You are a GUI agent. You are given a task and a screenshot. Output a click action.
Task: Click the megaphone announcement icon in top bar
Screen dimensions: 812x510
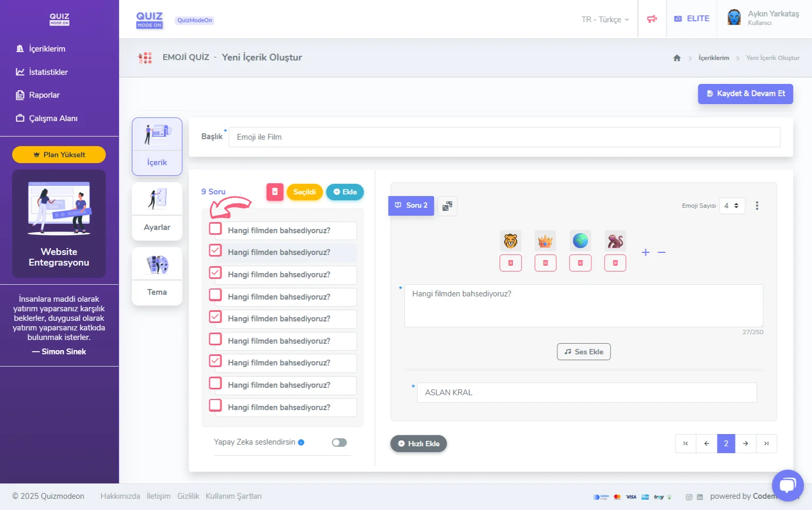652,18
